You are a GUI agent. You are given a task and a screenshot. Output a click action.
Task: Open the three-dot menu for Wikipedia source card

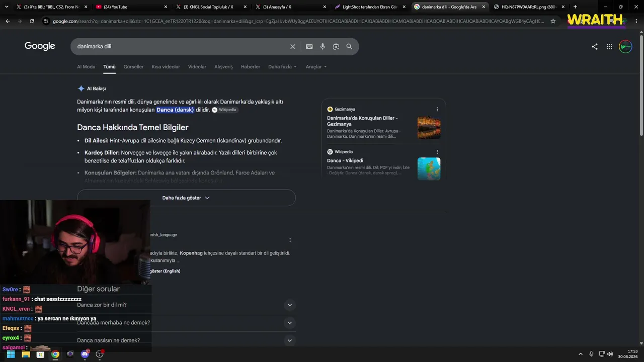[437, 152]
